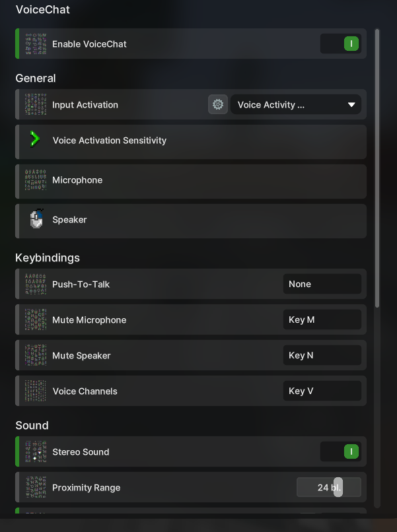The image size is (397, 532).
Task: Click the dropdown arrow in Input Activation
Action: pyautogui.click(x=351, y=105)
